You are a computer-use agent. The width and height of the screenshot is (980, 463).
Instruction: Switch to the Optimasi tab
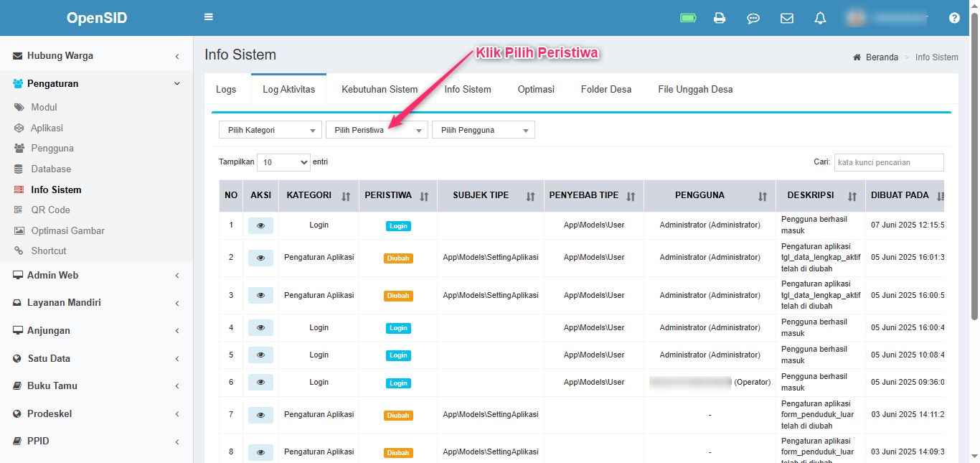(536, 90)
